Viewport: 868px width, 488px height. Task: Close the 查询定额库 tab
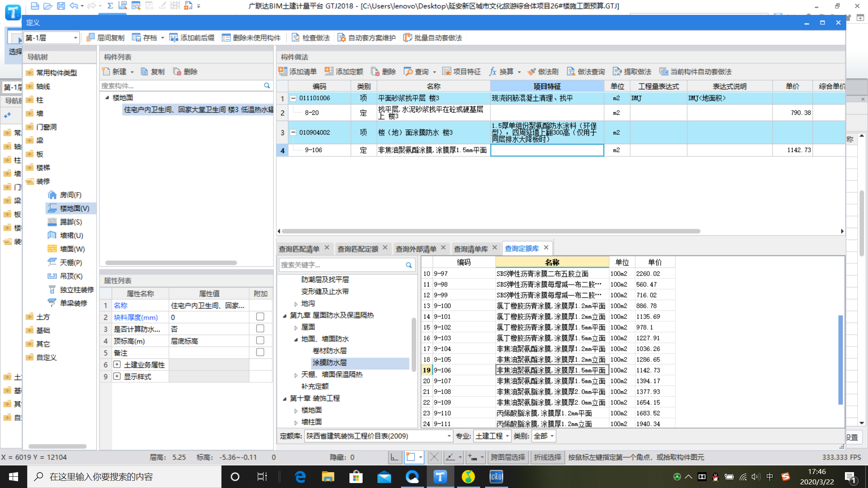[546, 248]
